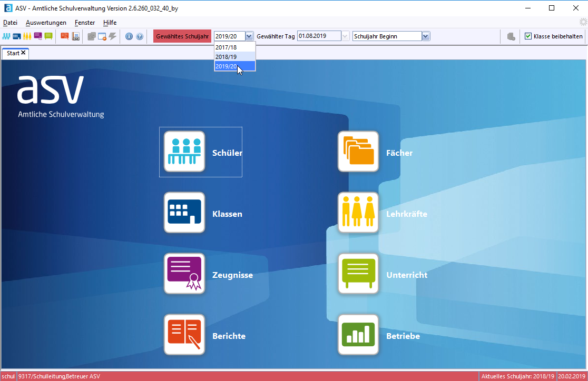Screen dimensions: 588x381
Task: Collapse the Gewähltes Schuljahr dropdown arrow
Action: click(x=250, y=36)
